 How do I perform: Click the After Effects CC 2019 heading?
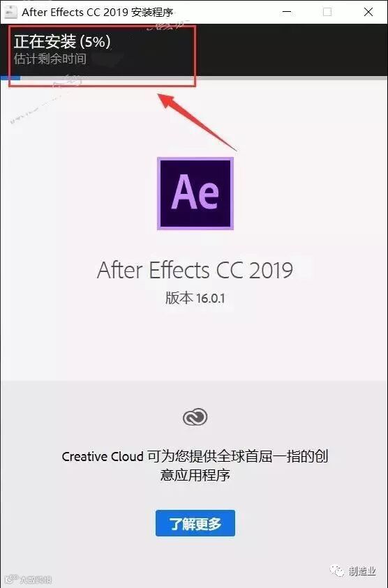[195, 270]
